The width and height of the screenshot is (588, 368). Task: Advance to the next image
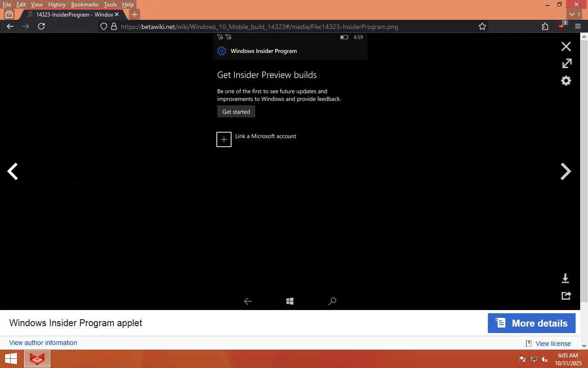click(x=566, y=172)
